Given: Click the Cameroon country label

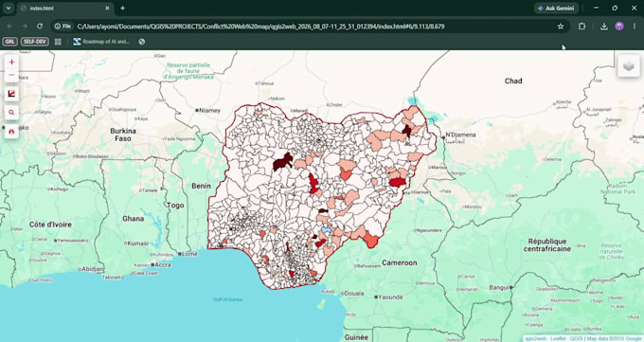Looking at the screenshot, I should [400, 262].
